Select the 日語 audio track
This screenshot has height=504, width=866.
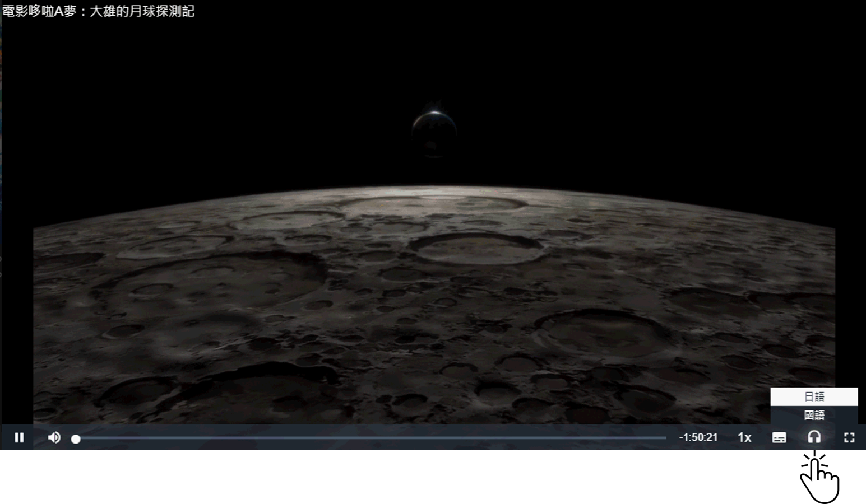[814, 396]
